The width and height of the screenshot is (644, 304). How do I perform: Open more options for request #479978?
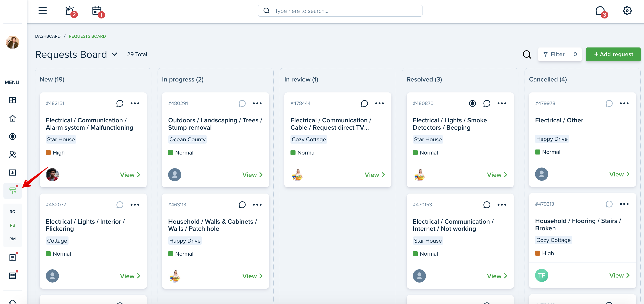pyautogui.click(x=624, y=103)
